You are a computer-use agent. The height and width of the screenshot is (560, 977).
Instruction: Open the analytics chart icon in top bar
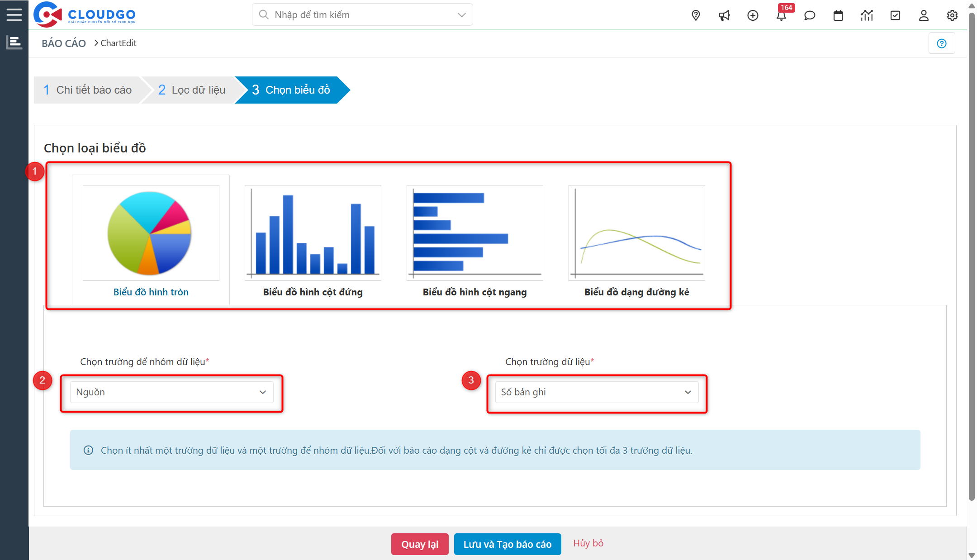coord(867,15)
